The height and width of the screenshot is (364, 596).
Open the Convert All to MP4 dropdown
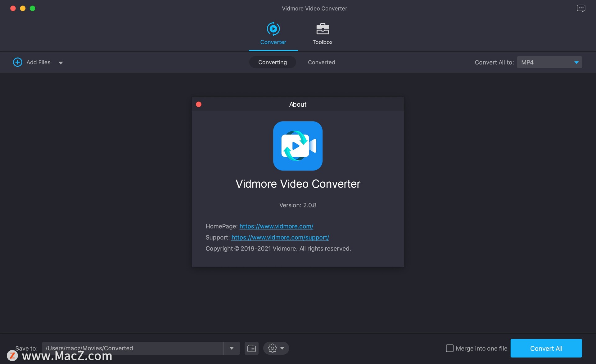pos(549,62)
